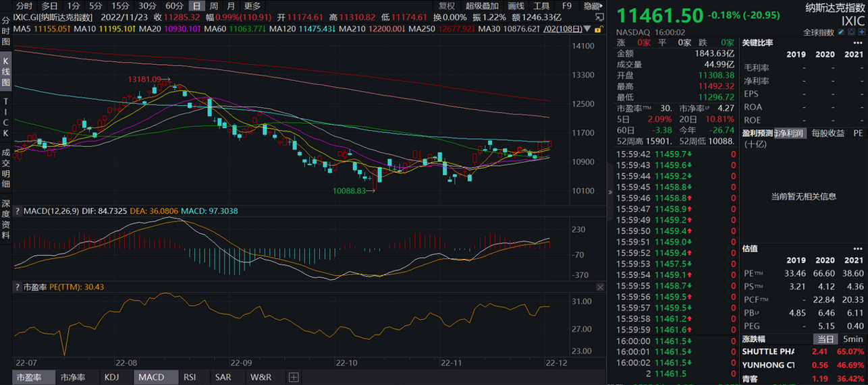Open the 分时图 side tab
The height and width of the screenshot is (385, 868).
[x=6, y=31]
